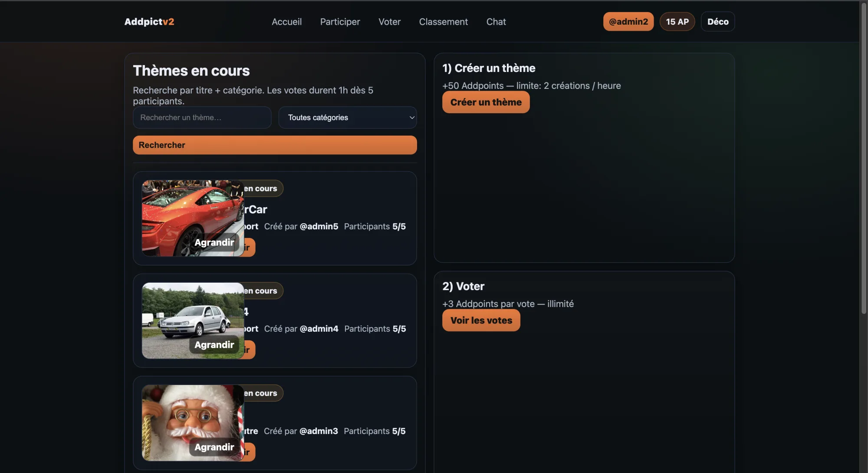Open the Voter nav item

coord(389,22)
